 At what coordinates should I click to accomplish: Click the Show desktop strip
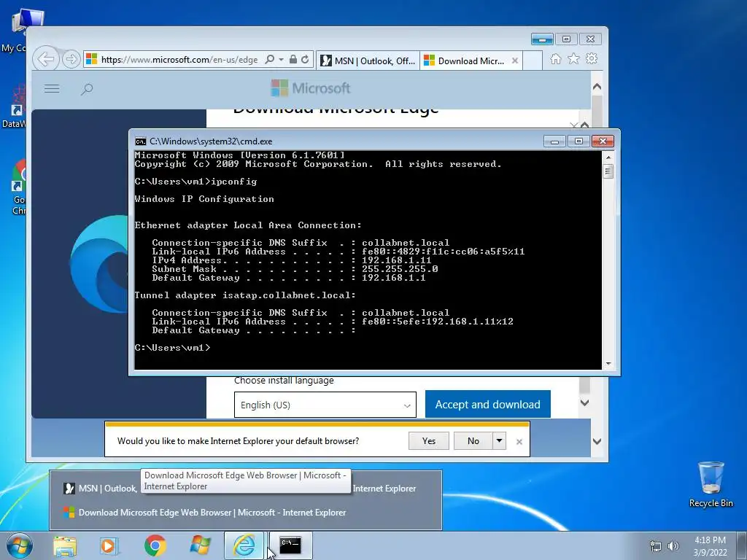(x=743, y=545)
